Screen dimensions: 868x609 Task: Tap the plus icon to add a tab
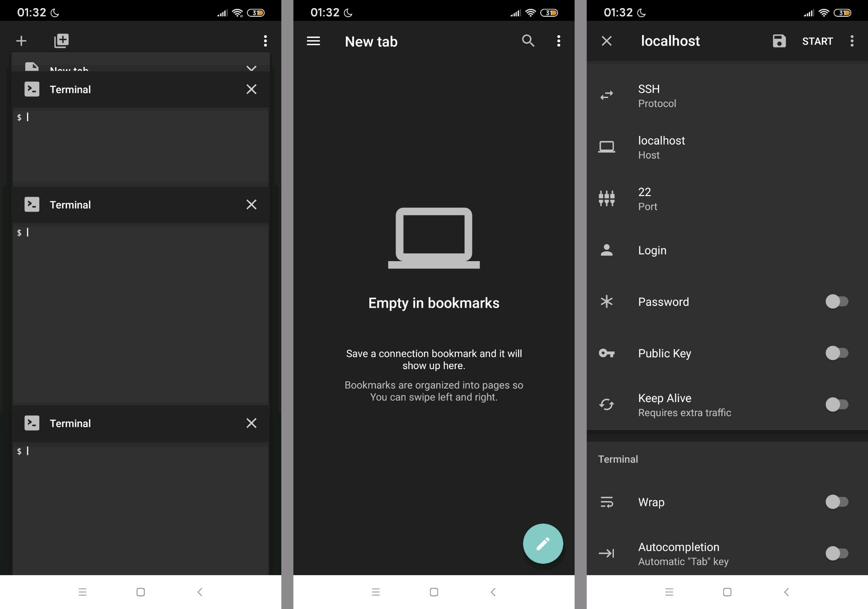[21, 41]
